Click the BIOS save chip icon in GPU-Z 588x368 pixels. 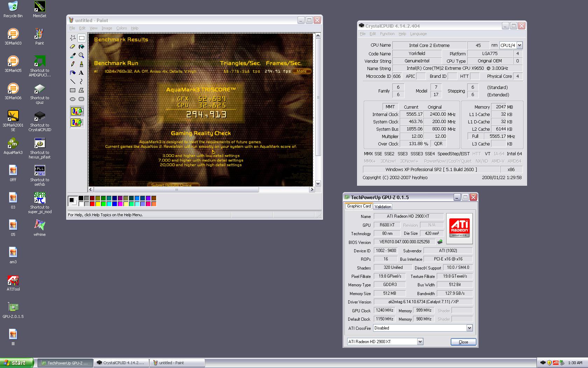[440, 241]
